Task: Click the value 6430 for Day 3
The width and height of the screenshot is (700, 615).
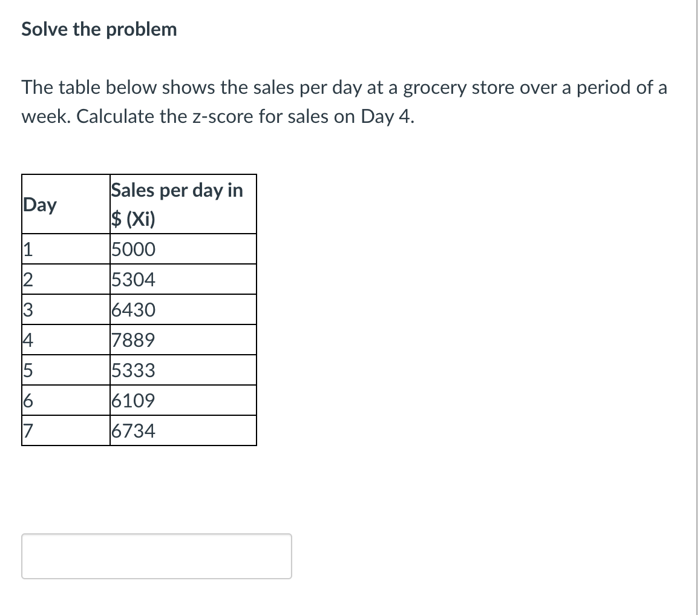Action: click(134, 309)
